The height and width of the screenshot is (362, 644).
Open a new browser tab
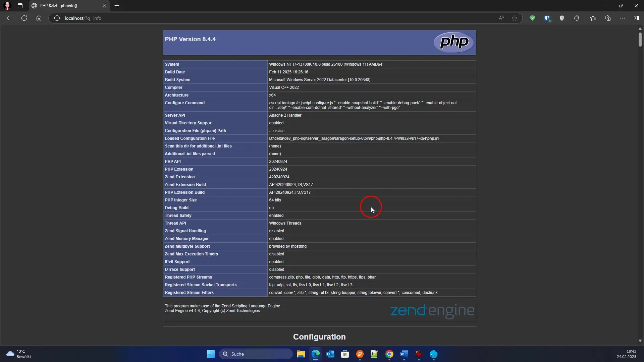117,6
